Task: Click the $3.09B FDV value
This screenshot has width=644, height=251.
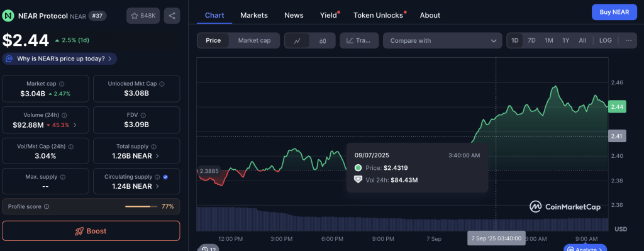Action: [x=136, y=125]
